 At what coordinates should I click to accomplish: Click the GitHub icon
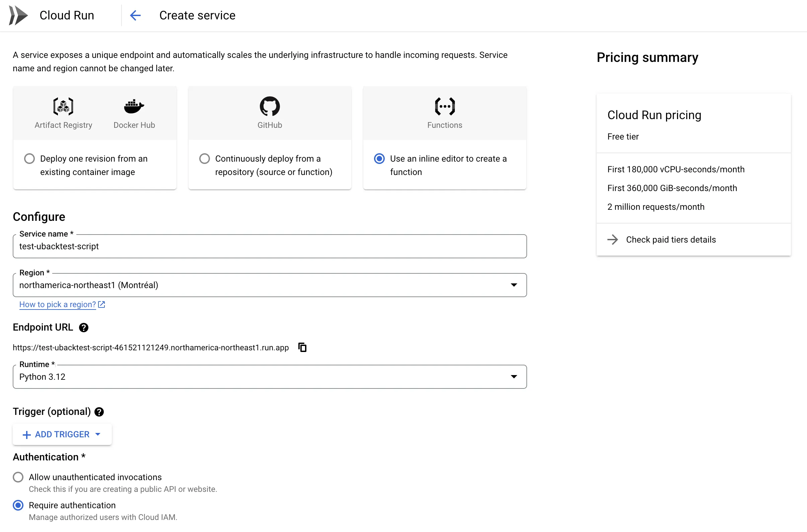[270, 107]
